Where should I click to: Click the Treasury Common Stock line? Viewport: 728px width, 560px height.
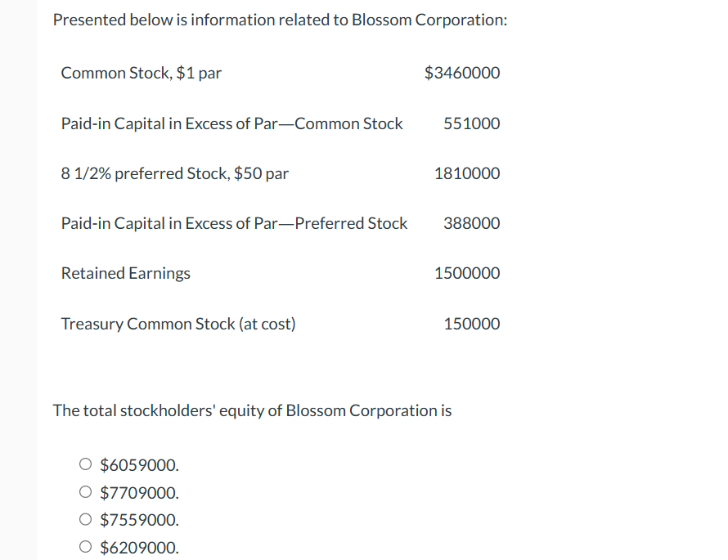(x=178, y=323)
